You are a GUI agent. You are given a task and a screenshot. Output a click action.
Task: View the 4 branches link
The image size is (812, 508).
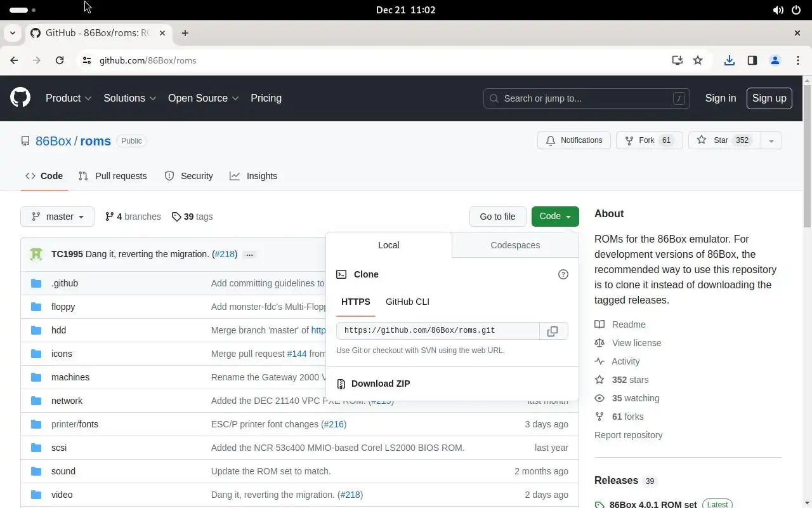click(x=133, y=217)
